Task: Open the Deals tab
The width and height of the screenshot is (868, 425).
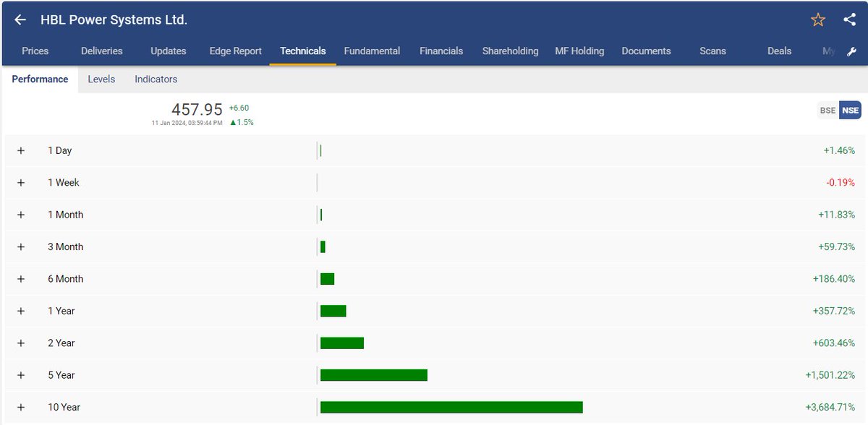Action: click(779, 51)
